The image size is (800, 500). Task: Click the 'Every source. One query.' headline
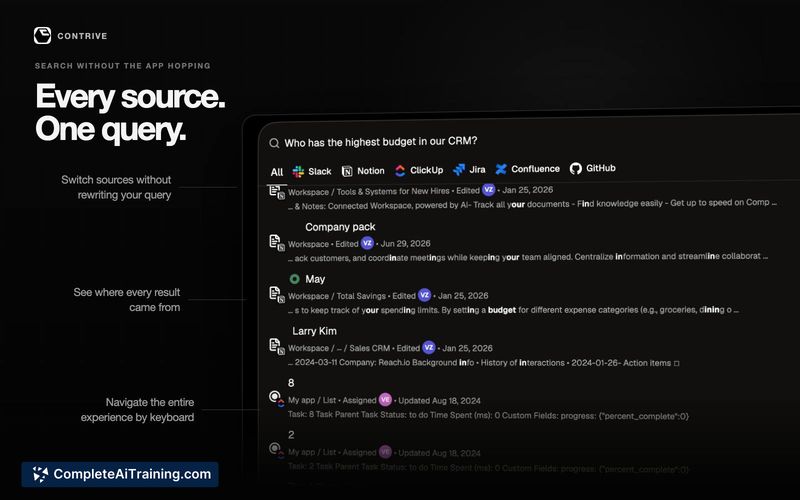[130, 112]
